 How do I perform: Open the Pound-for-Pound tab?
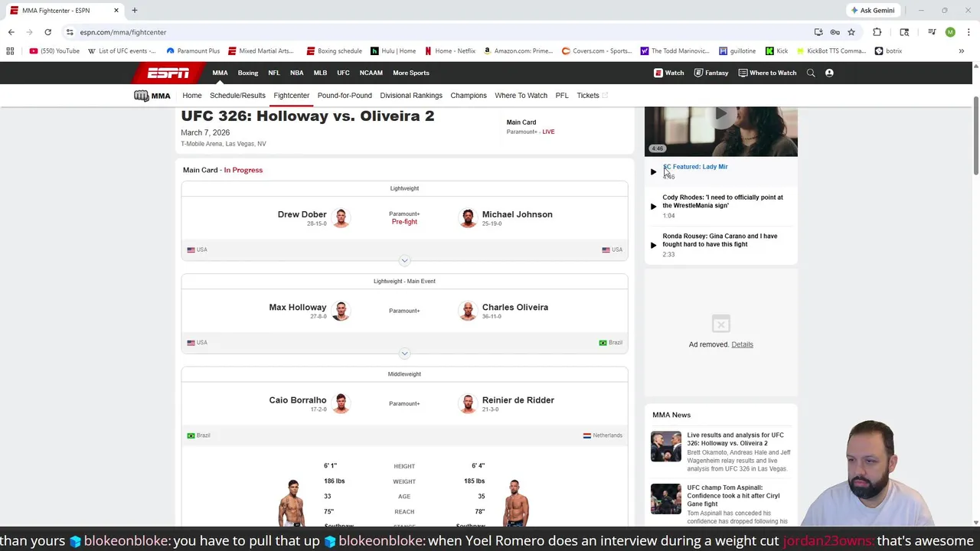(345, 96)
